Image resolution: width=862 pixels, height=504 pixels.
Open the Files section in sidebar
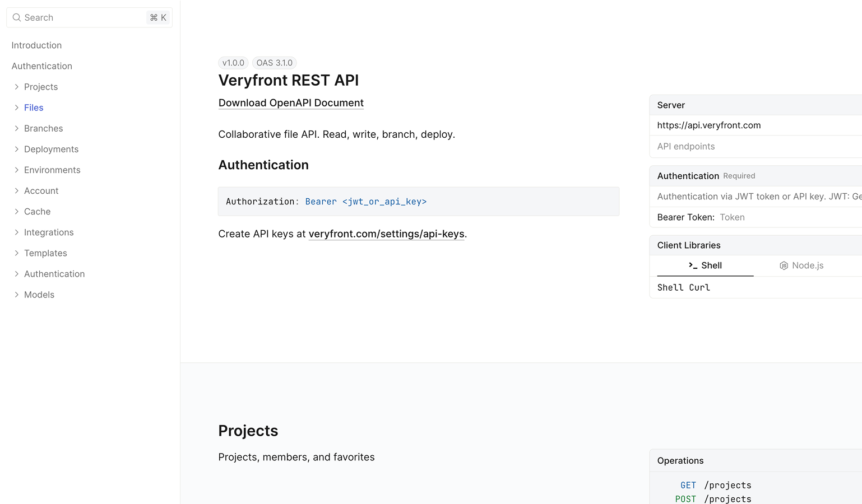[34, 108]
